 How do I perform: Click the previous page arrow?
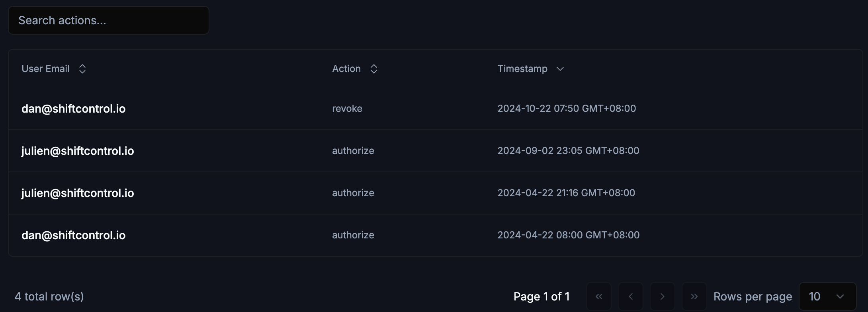click(x=631, y=296)
